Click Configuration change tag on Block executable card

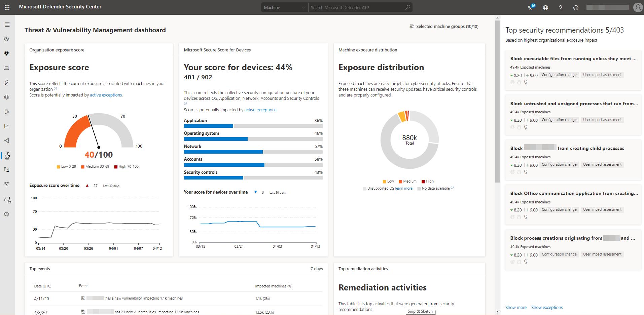point(559,75)
